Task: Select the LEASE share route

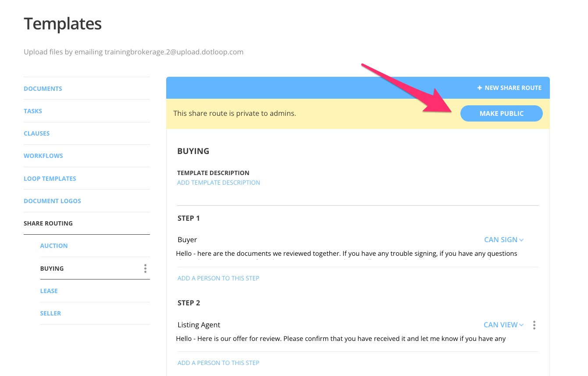Action: pos(49,290)
